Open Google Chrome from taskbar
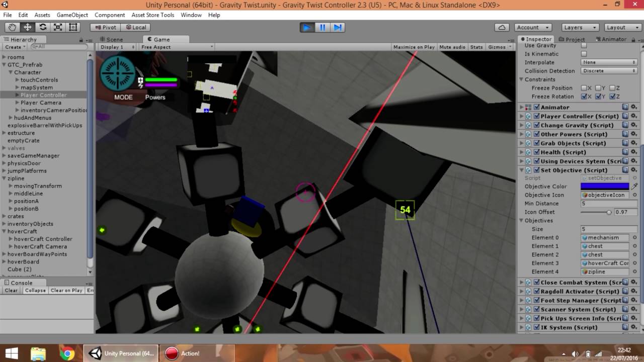The width and height of the screenshot is (644, 362). click(x=67, y=353)
